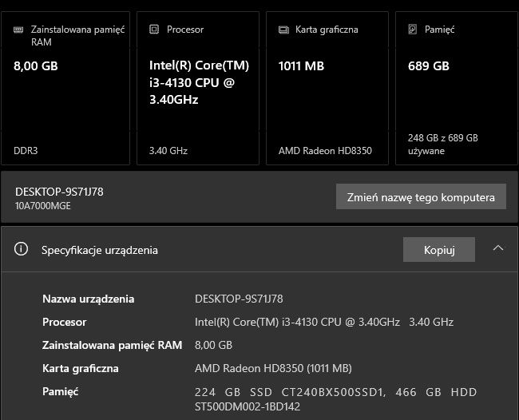Click the 8,00 GB installed RAM value in specifications
Viewport: 519px width, 420px height.
[x=213, y=346]
